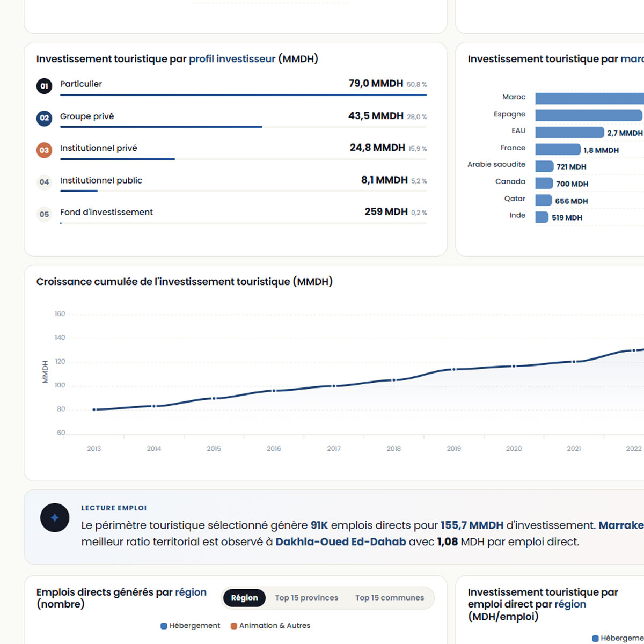Click the Institutionnel privé progress bar
Image resolution: width=644 pixels, height=644 pixels.
243,159
